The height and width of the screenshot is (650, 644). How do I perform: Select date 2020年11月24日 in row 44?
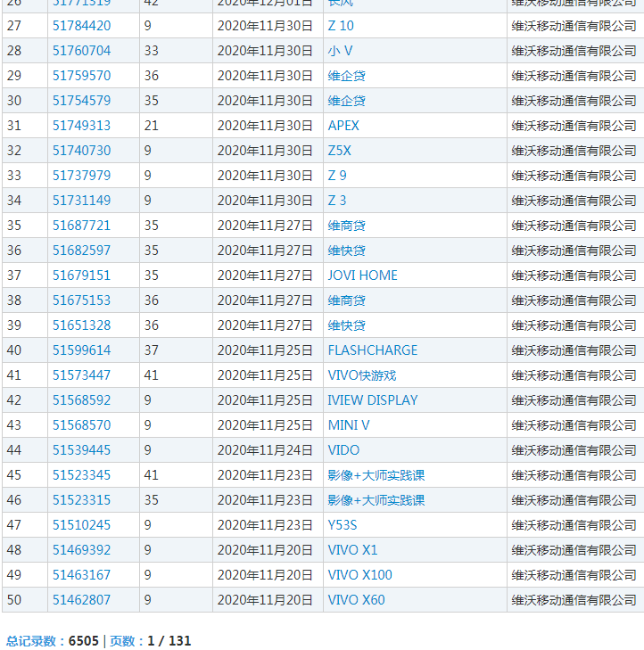pos(265,449)
